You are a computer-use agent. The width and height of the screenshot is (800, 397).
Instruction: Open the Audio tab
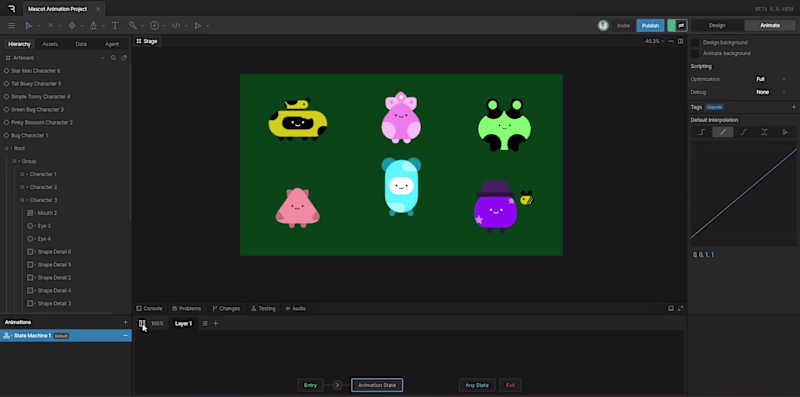pyautogui.click(x=295, y=309)
